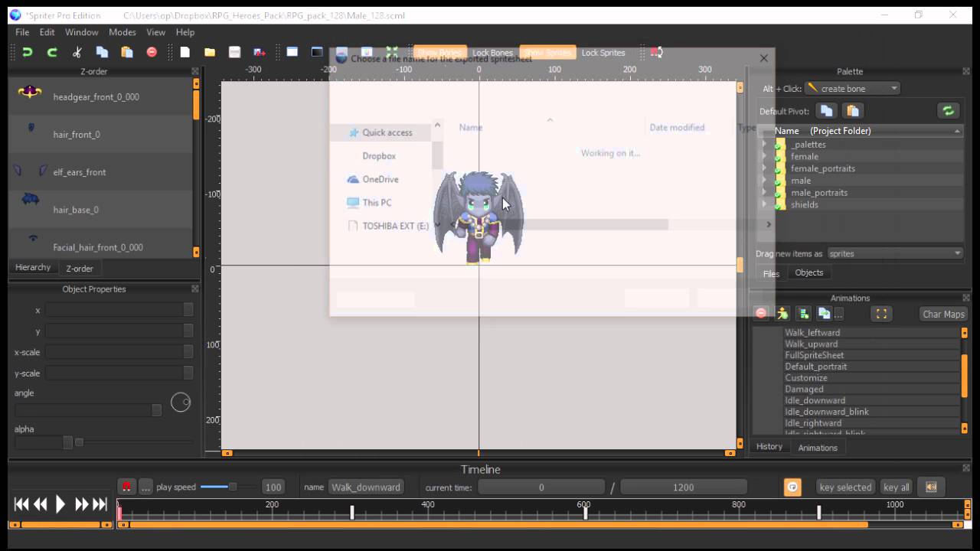
Task: Expand the male folder in Palette
Action: 764,181
